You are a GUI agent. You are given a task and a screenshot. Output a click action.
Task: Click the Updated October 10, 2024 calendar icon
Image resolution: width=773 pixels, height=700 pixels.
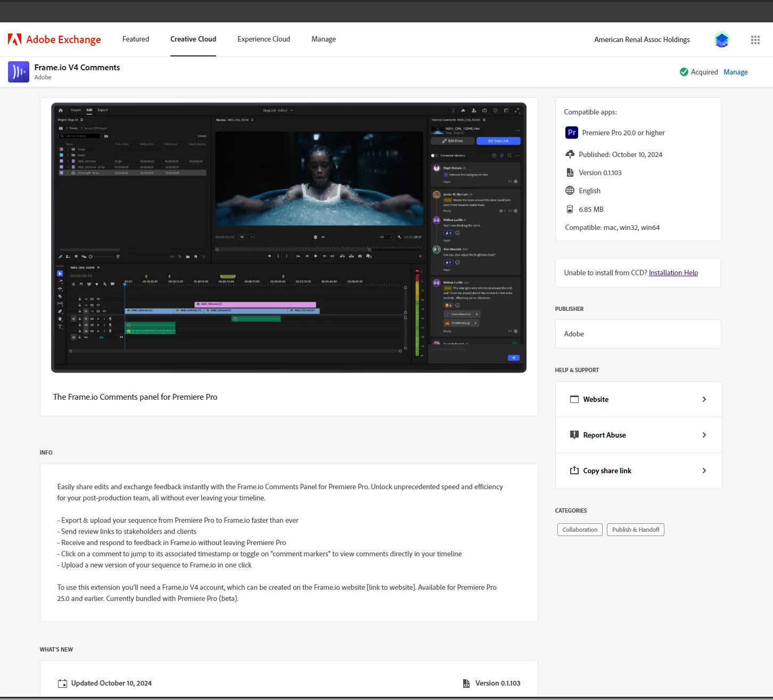tap(62, 683)
